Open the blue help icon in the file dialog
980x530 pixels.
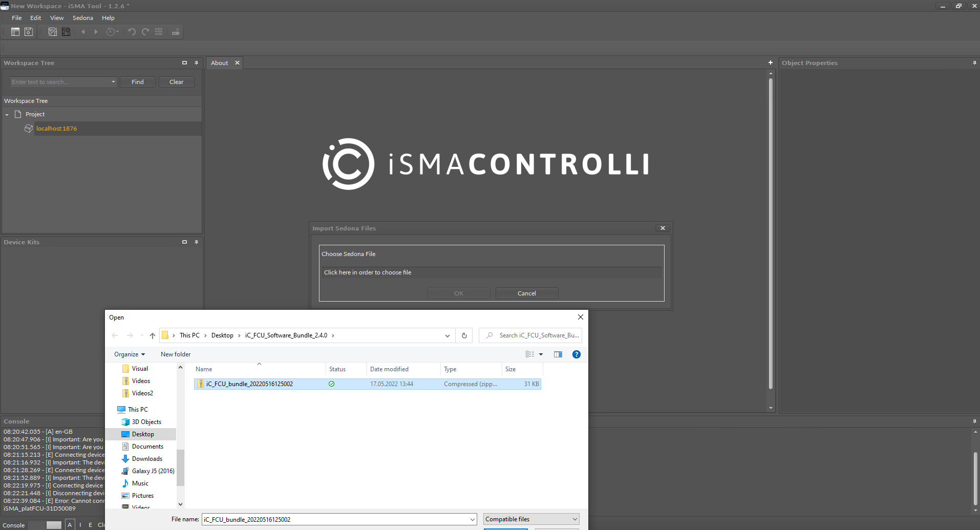coord(576,354)
